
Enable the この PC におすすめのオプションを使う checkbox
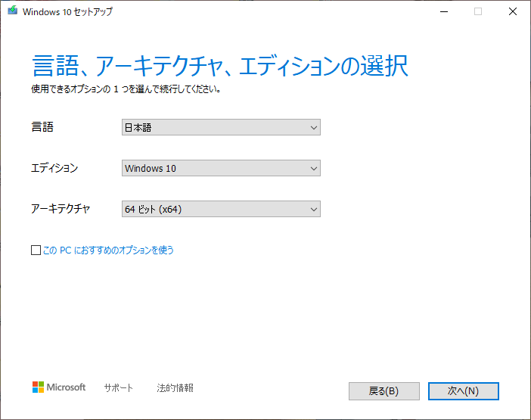(x=36, y=250)
